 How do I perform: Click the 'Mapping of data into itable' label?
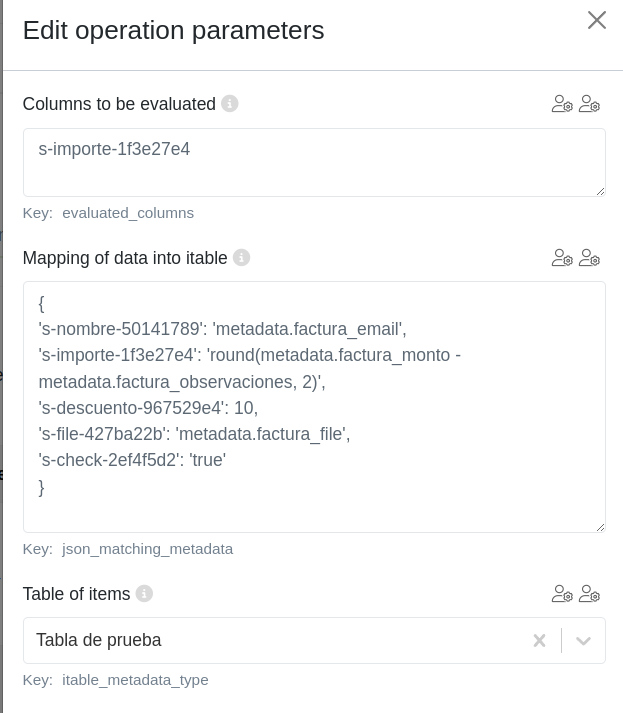pos(125,258)
